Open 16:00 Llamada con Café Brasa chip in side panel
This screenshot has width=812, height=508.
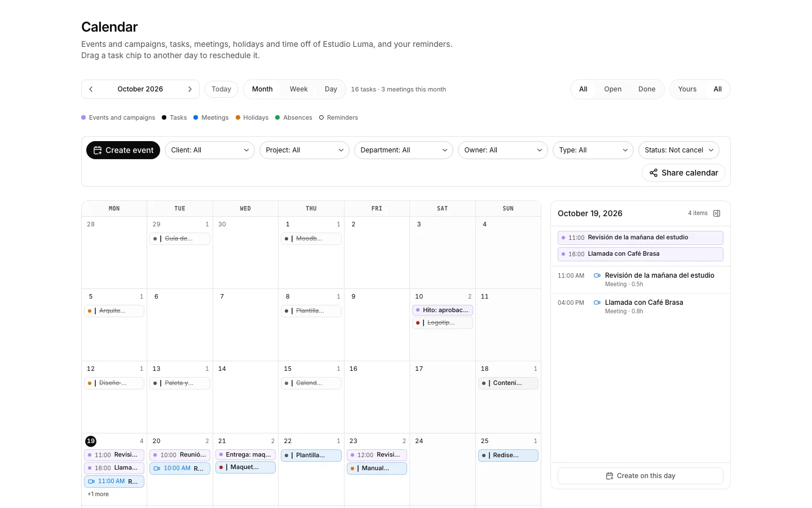pos(641,254)
